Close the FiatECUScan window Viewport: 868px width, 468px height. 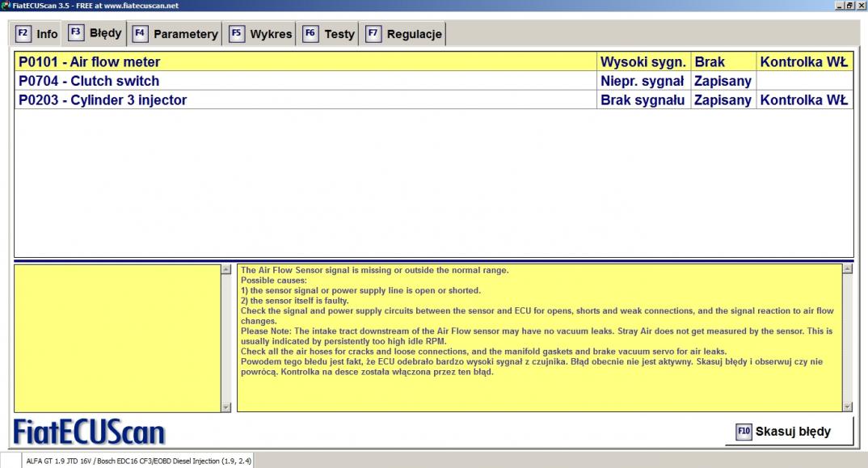pos(861,5)
